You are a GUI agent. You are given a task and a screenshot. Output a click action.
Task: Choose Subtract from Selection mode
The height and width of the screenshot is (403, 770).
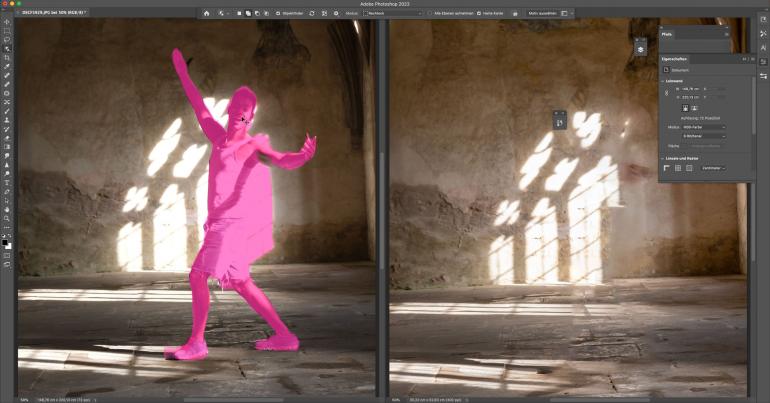(x=257, y=13)
